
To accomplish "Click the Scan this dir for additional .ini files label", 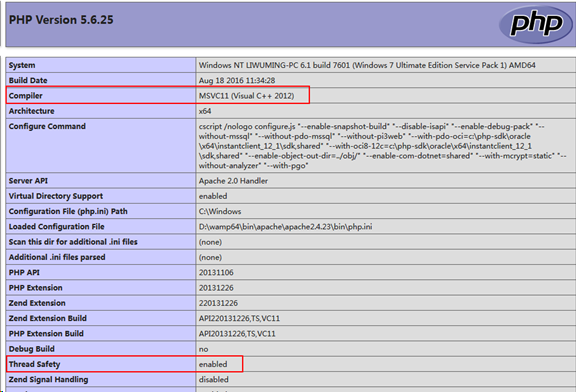I will coord(73,242).
